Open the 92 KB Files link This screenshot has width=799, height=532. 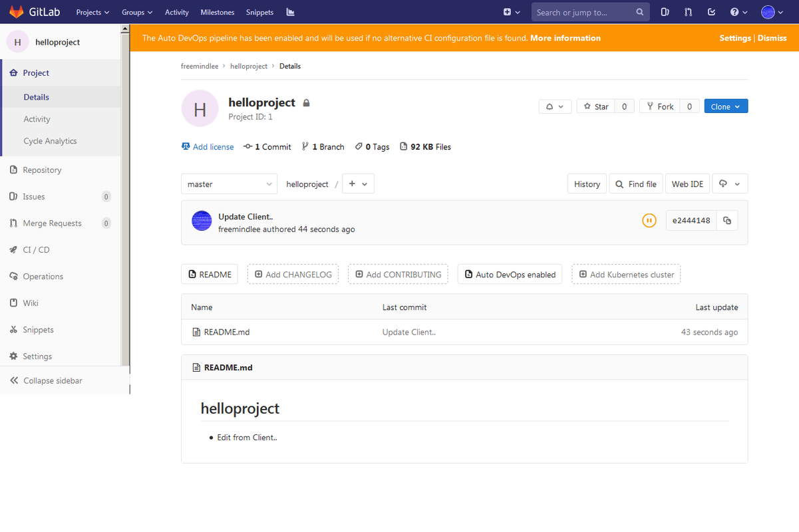pos(425,147)
